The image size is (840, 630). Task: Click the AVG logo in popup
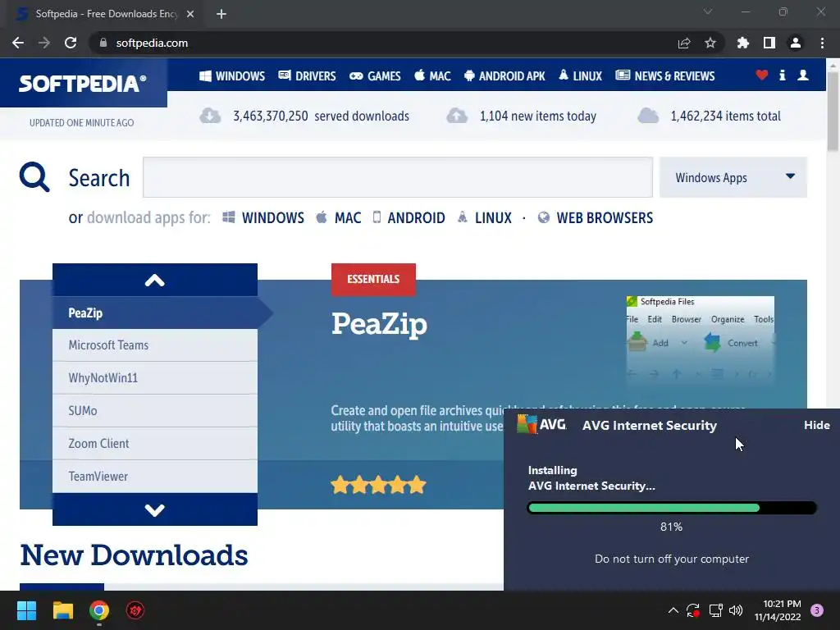point(541,424)
